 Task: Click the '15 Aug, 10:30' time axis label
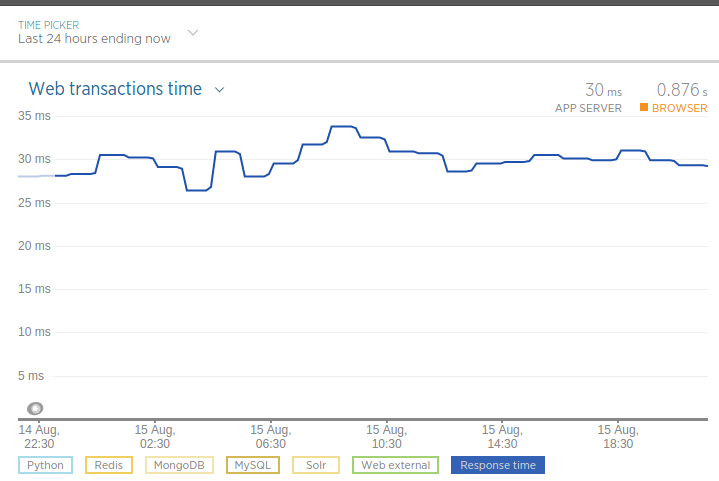click(x=386, y=436)
